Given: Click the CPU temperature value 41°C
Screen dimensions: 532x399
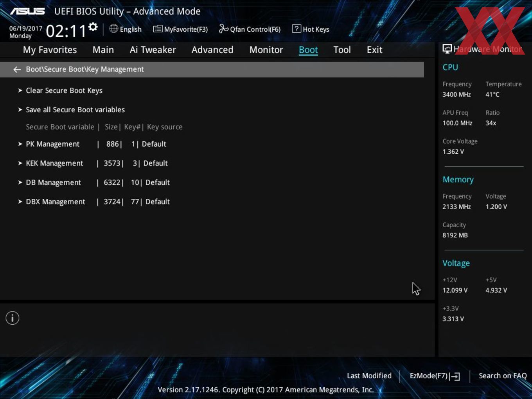Looking at the screenshot, I should point(492,94).
